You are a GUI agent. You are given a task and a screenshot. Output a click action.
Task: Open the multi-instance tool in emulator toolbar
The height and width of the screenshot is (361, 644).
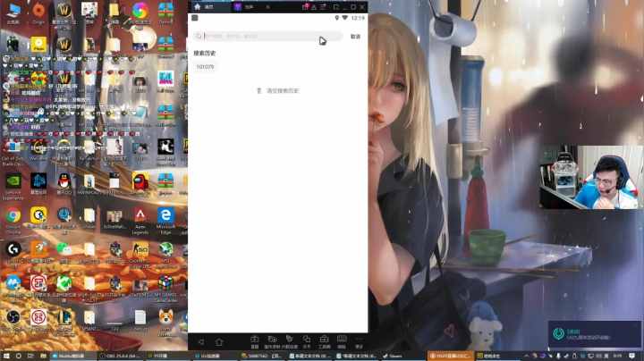307,341
